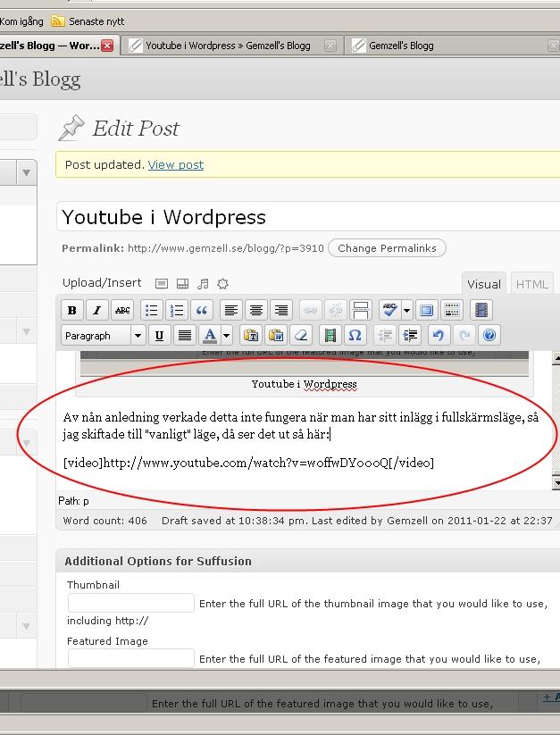Insert an ordered numbered list
This screenshot has height=735, width=560.
point(177,310)
